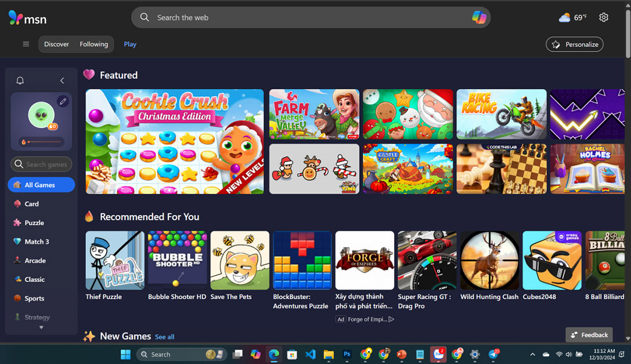Edit the avatar using the pencil icon
Image resolution: width=631 pixels, height=364 pixels.
pos(63,101)
